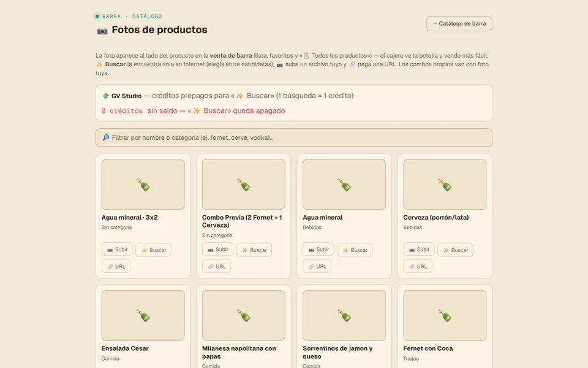Click the 'Cerveza (porrón/lata)' product name
Viewport: 588px width, 368px height.
coord(435,217)
